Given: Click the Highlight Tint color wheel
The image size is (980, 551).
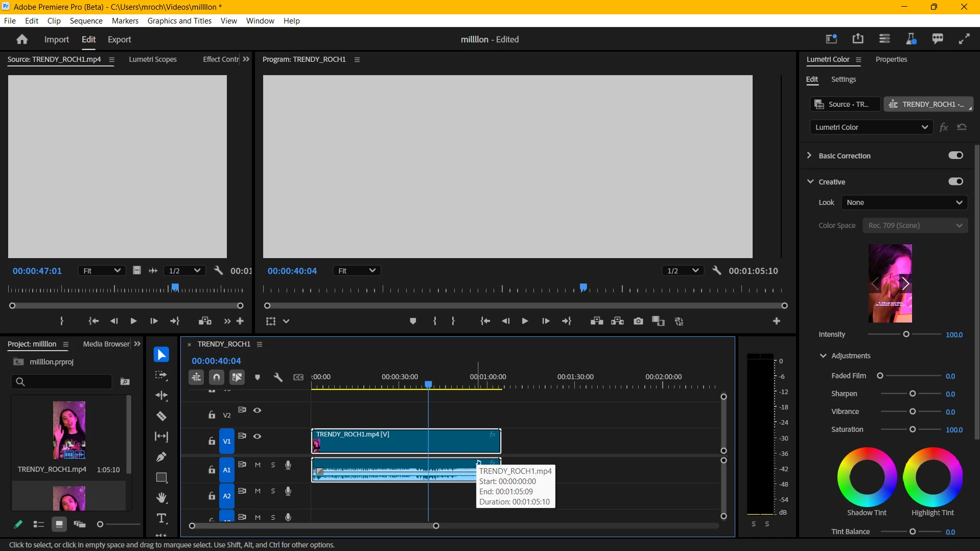Looking at the screenshot, I should pyautogui.click(x=932, y=477).
